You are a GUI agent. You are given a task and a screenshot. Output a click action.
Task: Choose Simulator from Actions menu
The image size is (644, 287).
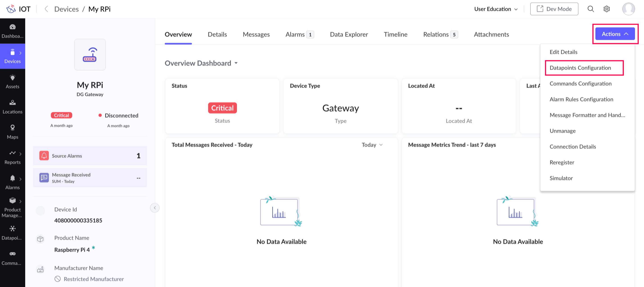tap(561, 178)
